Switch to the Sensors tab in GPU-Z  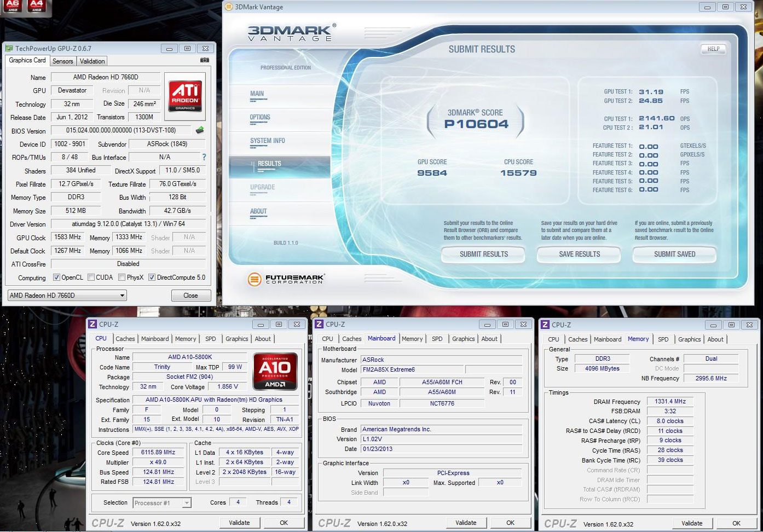[x=63, y=61]
